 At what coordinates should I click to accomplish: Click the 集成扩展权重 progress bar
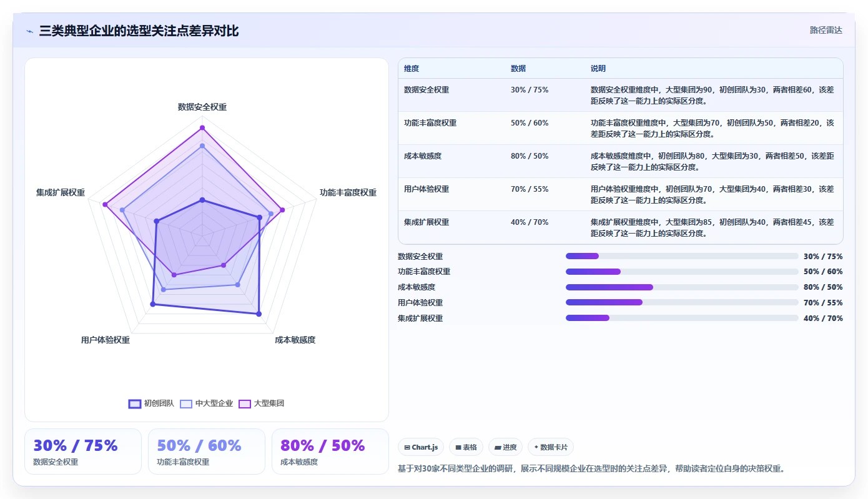[682, 318]
